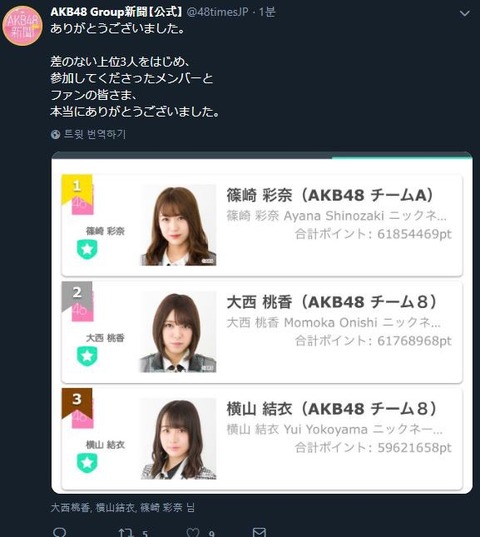The width and height of the screenshot is (480, 537).
Task: Click the 트윗 번역하기 translate link
Action: pyautogui.click(x=95, y=134)
